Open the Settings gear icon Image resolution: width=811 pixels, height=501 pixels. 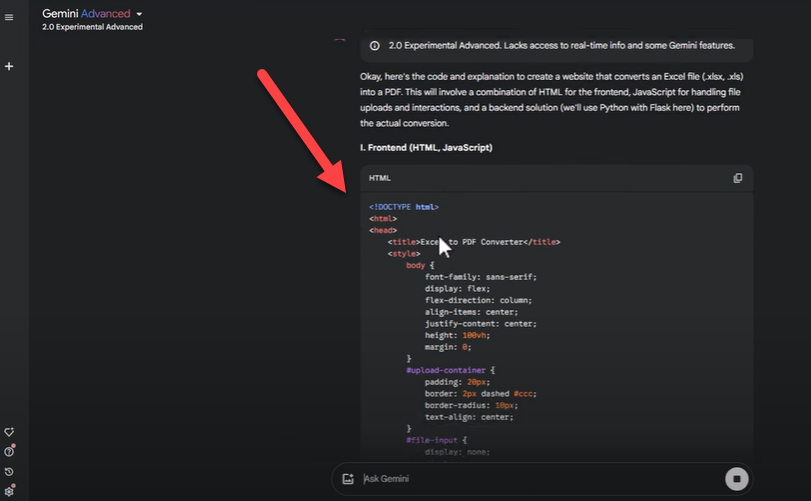click(9, 491)
